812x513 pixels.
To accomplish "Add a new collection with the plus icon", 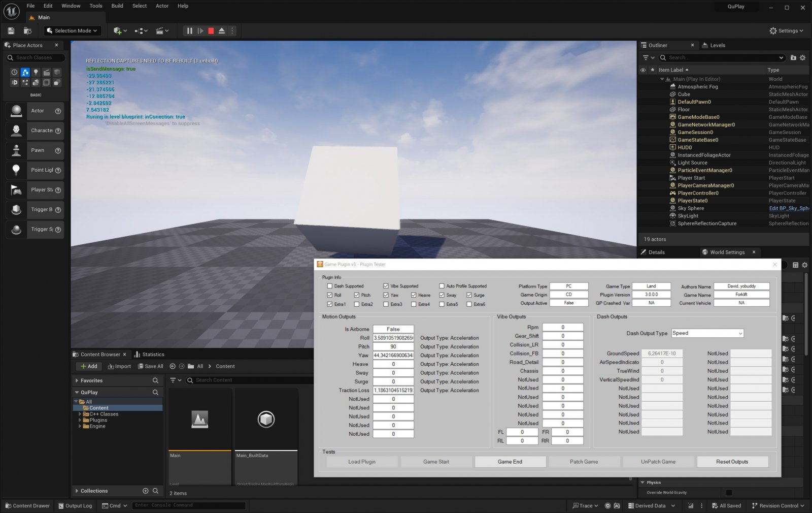I will [146, 491].
